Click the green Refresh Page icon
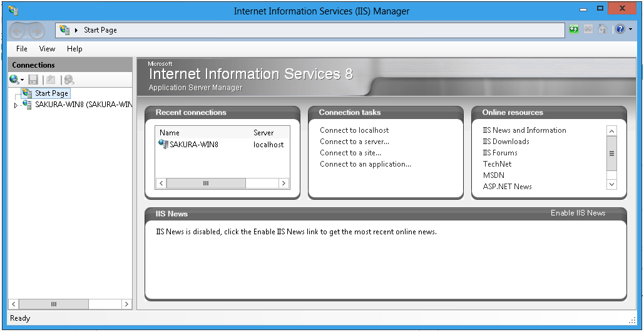This screenshot has height=332, width=644. [x=574, y=29]
